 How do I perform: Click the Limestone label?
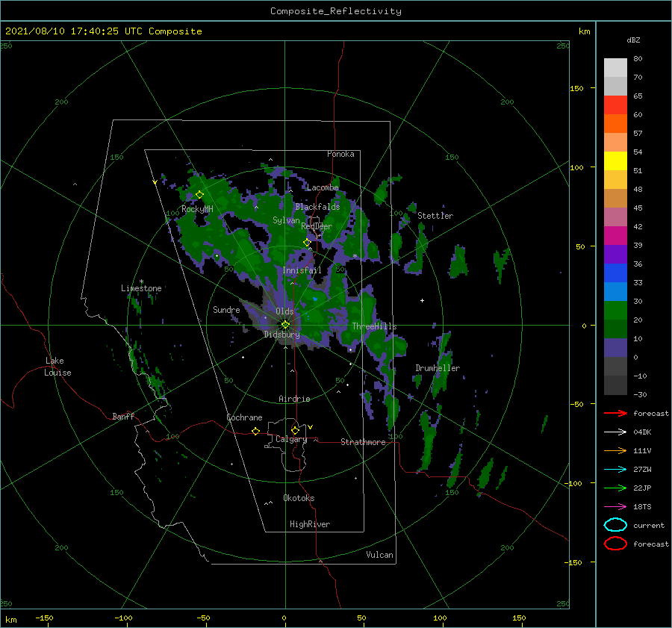pos(141,288)
